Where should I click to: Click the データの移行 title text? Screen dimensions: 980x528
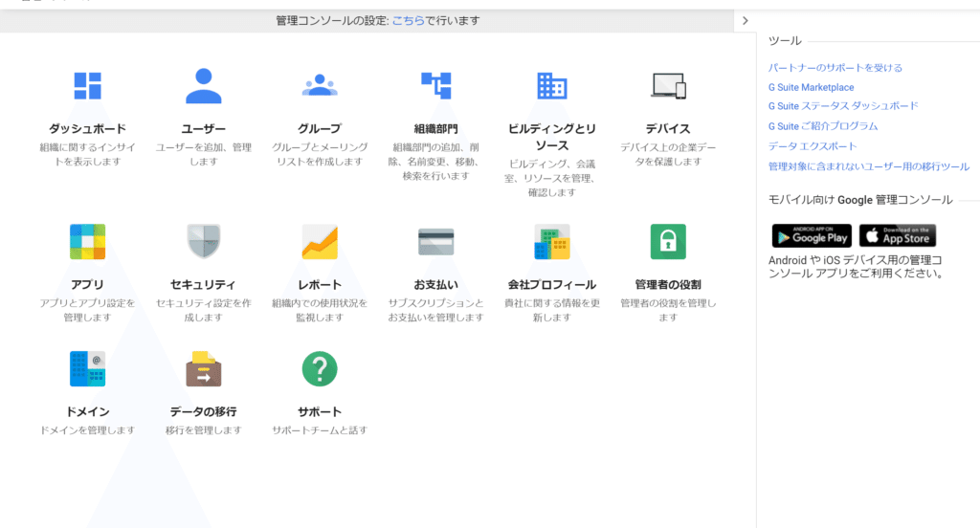(203, 411)
